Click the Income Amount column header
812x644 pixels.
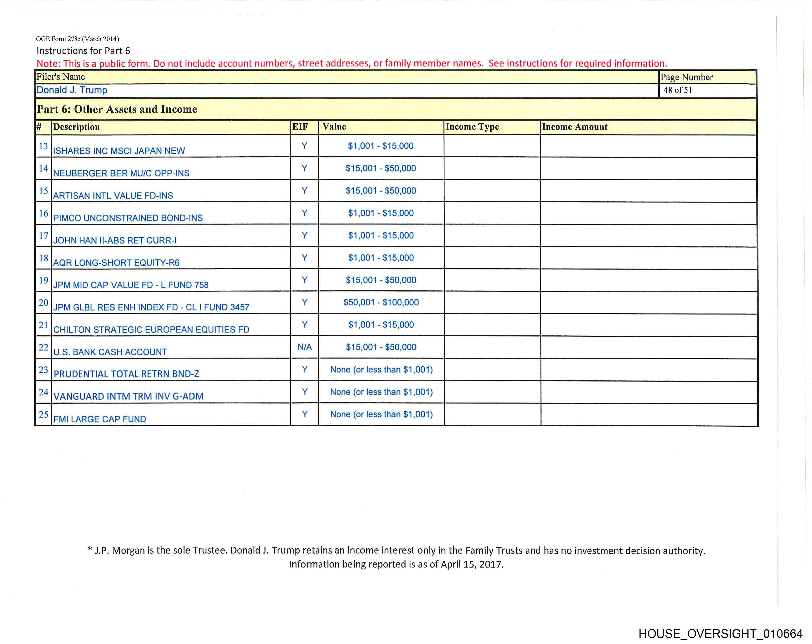click(574, 127)
